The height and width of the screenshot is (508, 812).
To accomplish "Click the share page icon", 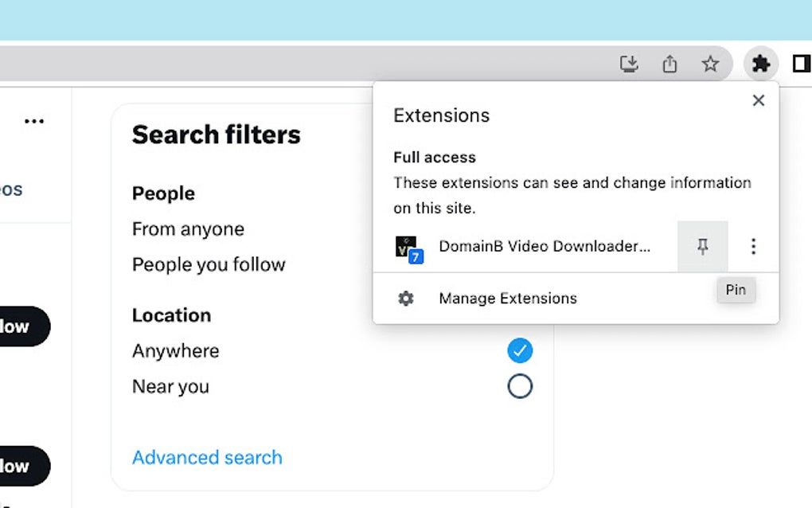I will (670, 64).
